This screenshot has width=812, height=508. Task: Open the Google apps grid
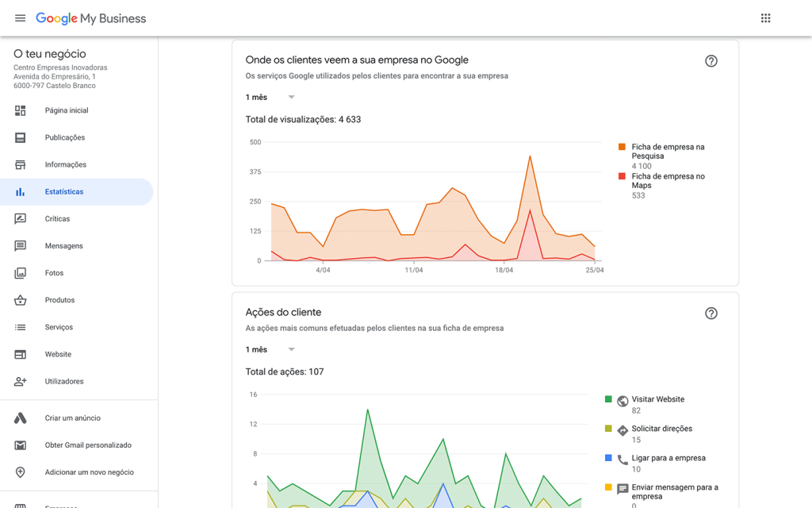tap(765, 18)
